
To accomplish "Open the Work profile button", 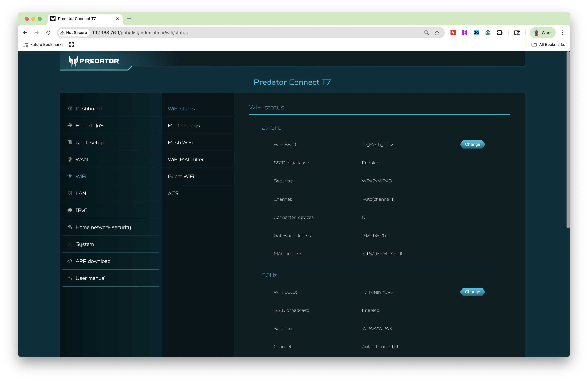I will (x=542, y=33).
